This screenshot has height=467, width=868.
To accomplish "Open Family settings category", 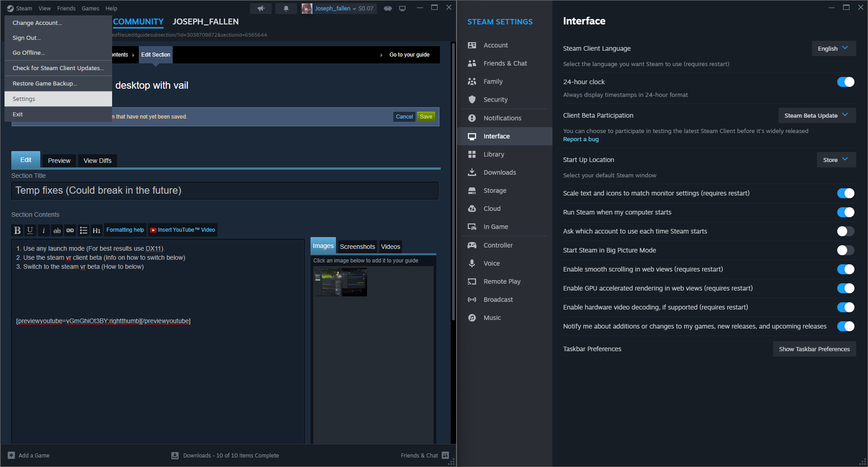I will click(x=505, y=81).
